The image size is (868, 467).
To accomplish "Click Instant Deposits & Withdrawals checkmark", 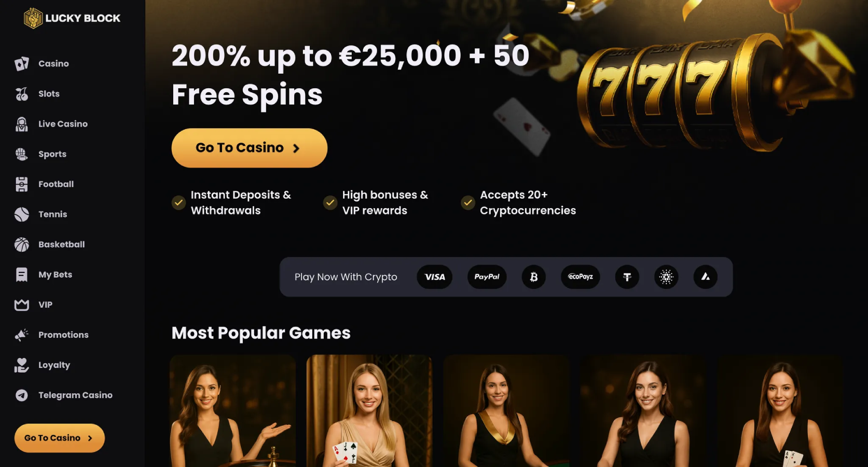I will click(178, 203).
